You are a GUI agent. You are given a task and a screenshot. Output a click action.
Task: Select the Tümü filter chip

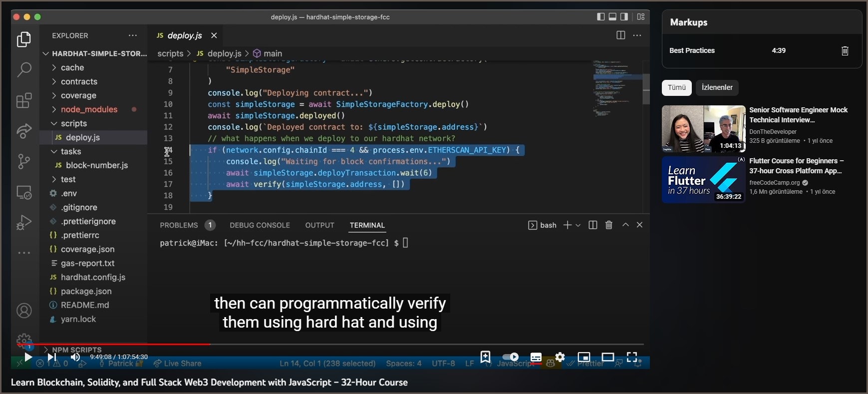click(x=677, y=87)
